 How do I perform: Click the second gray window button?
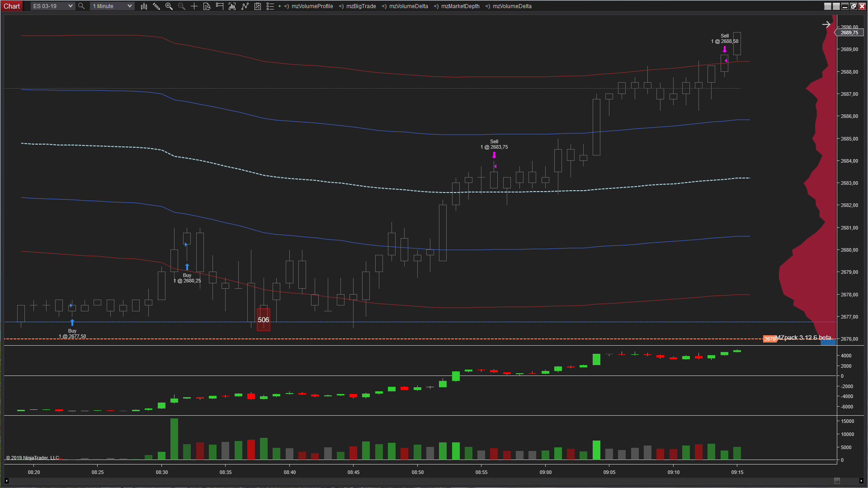(x=836, y=6)
